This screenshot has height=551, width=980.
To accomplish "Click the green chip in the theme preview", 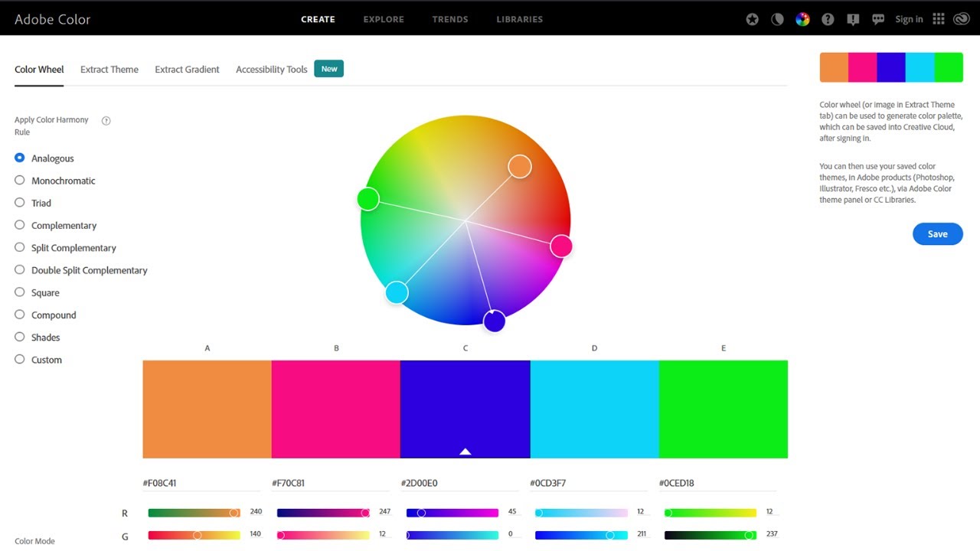I will click(949, 67).
